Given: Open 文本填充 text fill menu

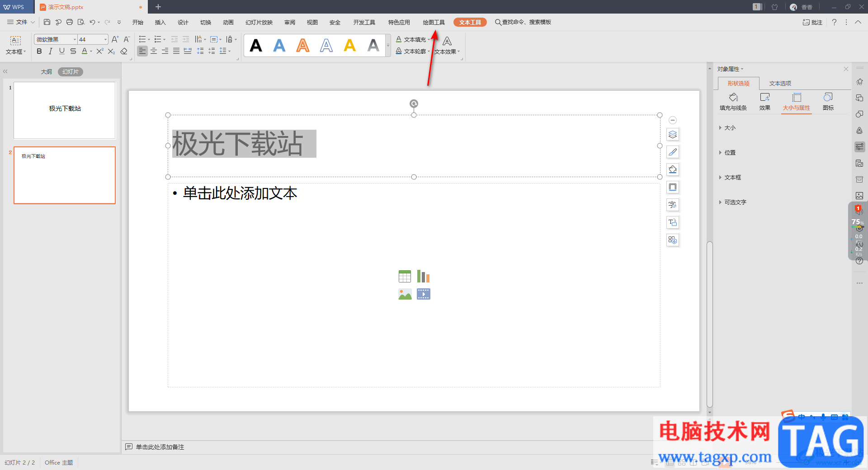Looking at the screenshot, I should [413, 39].
